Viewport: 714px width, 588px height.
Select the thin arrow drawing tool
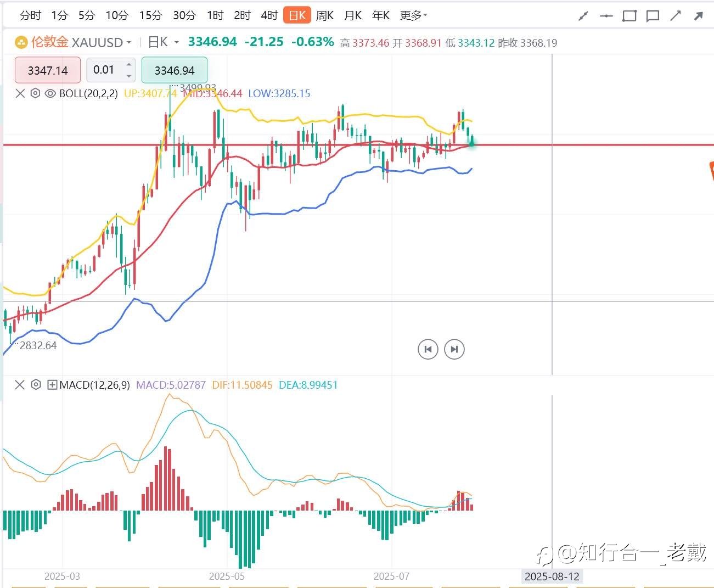click(676, 16)
